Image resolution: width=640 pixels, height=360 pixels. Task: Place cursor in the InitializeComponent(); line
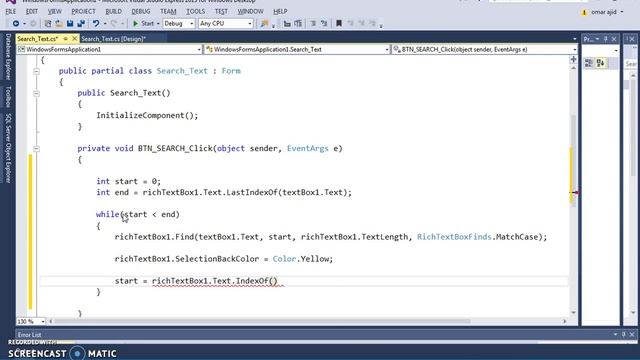click(x=147, y=116)
